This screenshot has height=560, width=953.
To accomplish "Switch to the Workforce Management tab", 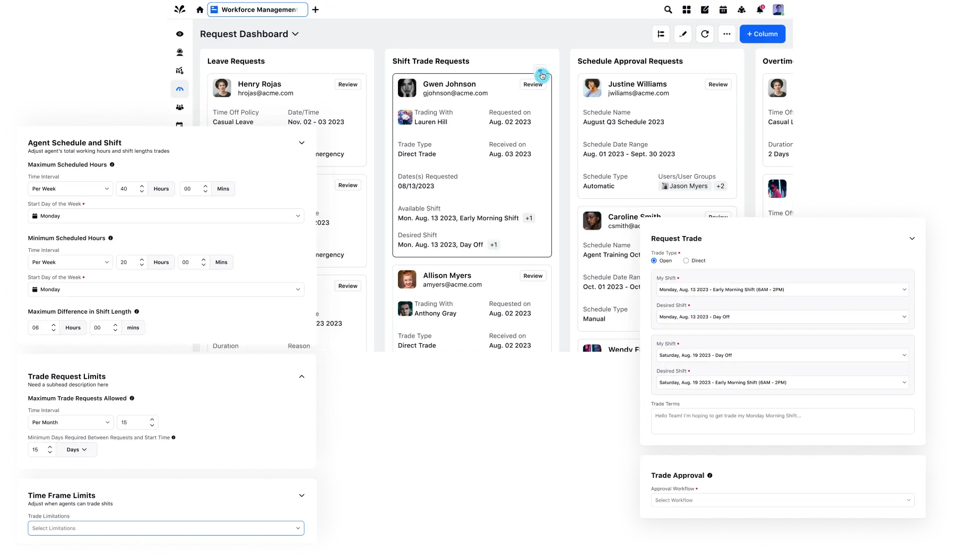I will [x=257, y=10].
